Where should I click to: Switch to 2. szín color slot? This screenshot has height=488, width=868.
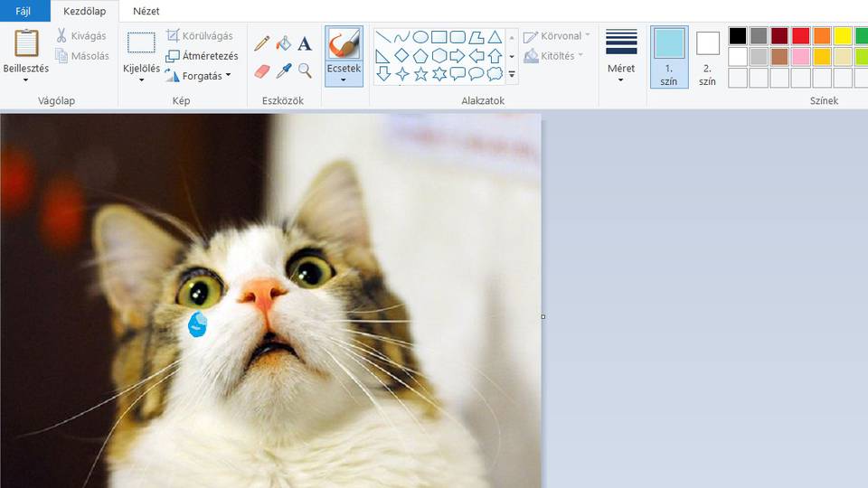click(707, 56)
